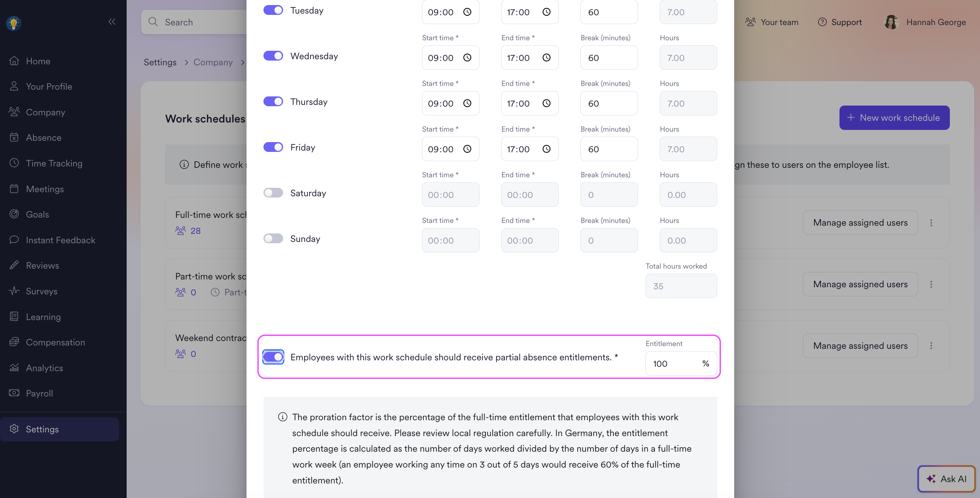Open the Ask AI sparkle button
This screenshot has width=980, height=498.
pos(946,479)
